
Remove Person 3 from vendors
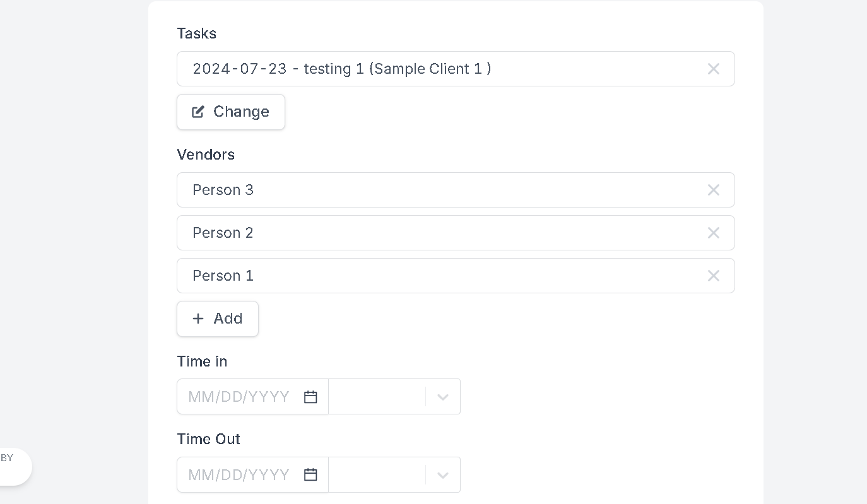coord(713,190)
